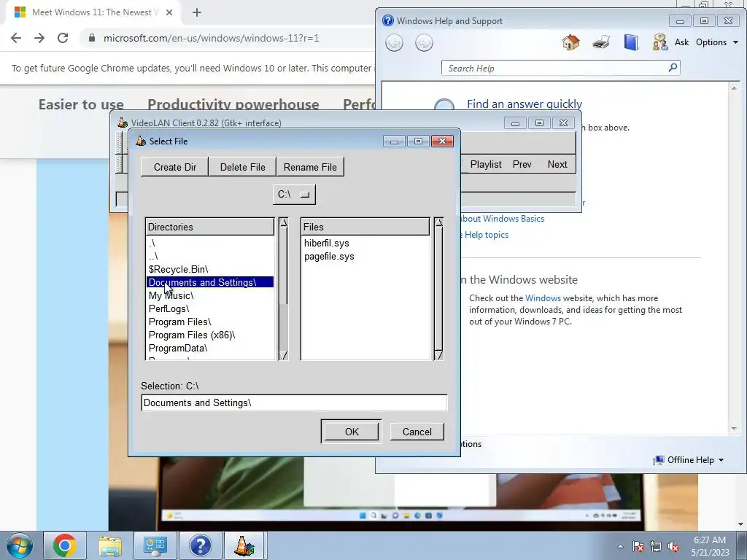Click the search magnifier in Search Help
This screenshot has height=560, width=747.
[673, 68]
